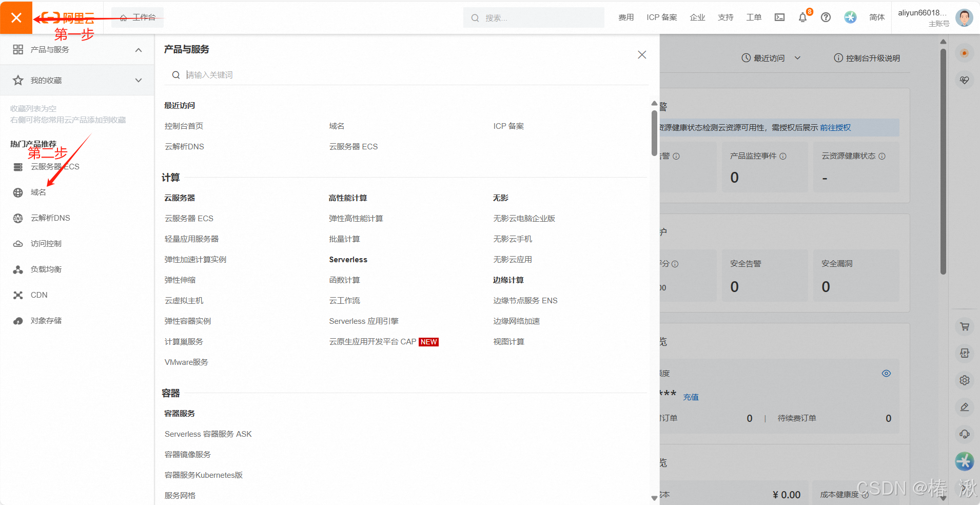Screen dimensions: 980x505
Task: Open the Cloud Shell terminal icon
Action: [x=779, y=17]
